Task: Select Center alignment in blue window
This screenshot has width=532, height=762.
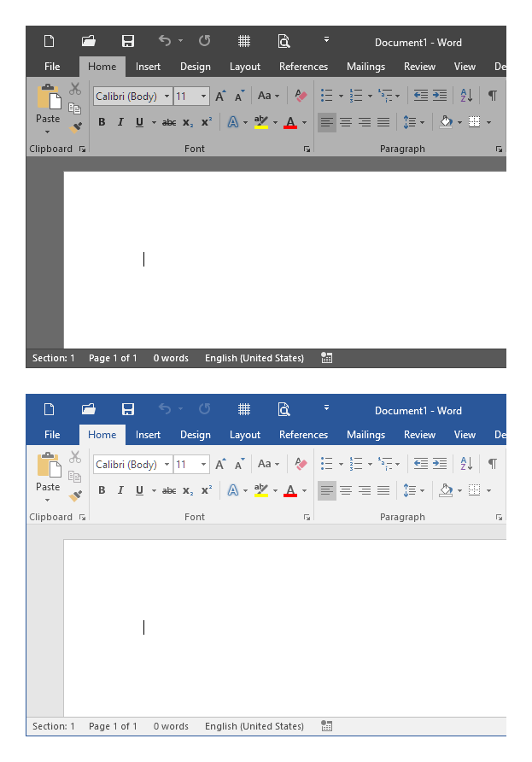Action: 346,491
